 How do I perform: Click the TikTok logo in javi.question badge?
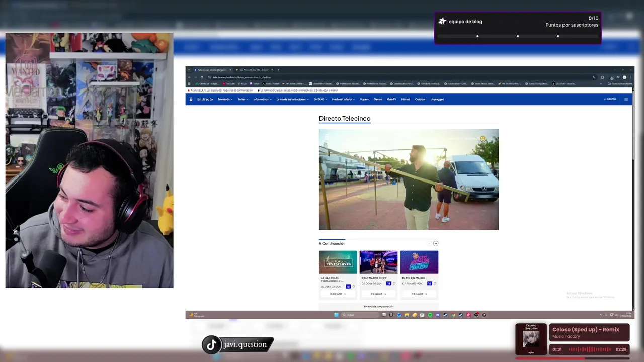pyautogui.click(x=212, y=344)
